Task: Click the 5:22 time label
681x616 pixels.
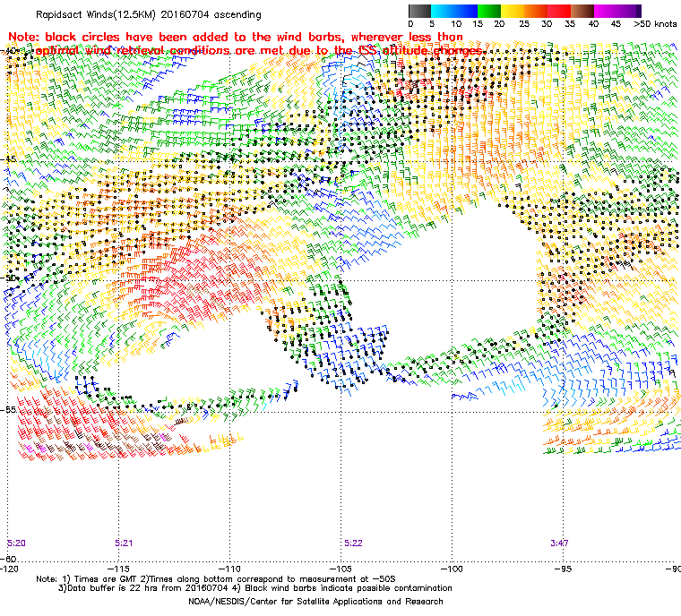Action: pyautogui.click(x=353, y=543)
